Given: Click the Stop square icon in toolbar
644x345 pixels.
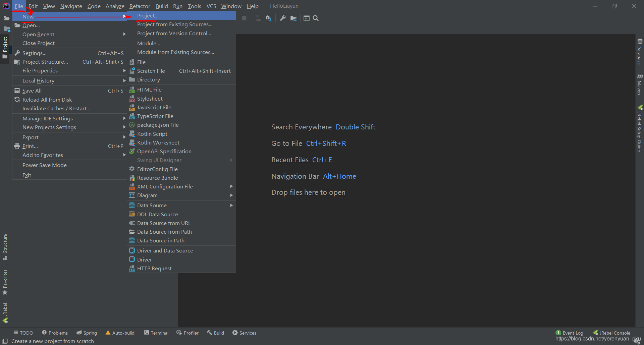Looking at the screenshot, I should 244,18.
